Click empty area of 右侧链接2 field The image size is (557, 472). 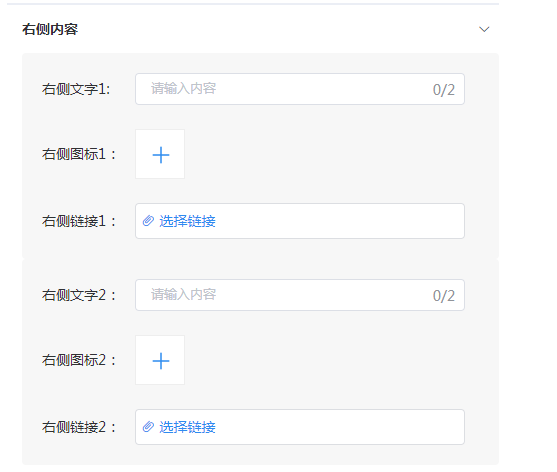(x=339, y=427)
